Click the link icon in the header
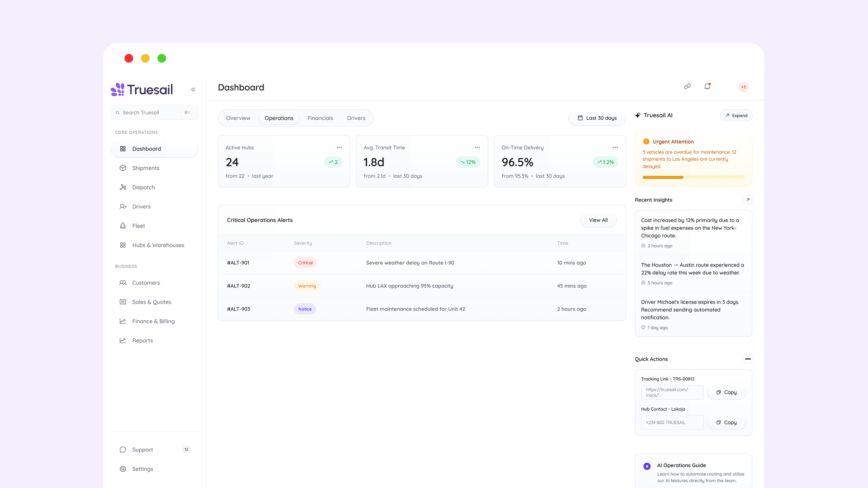 coord(687,86)
